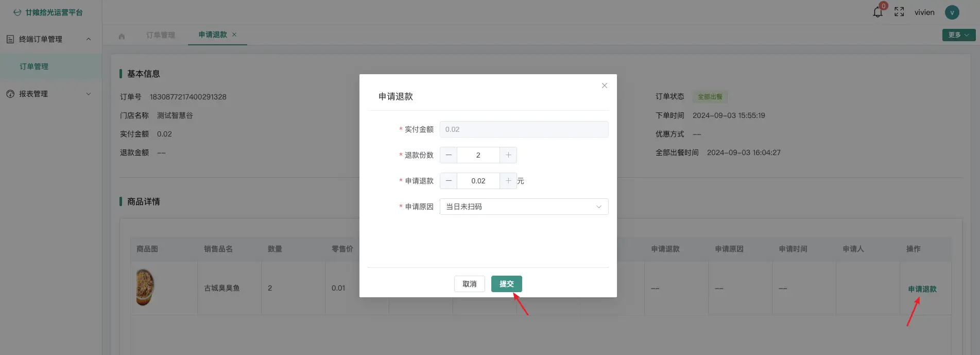This screenshot has width=980, height=355.
Task: Click the 终端订单管理 menu icon
Action: [10, 39]
